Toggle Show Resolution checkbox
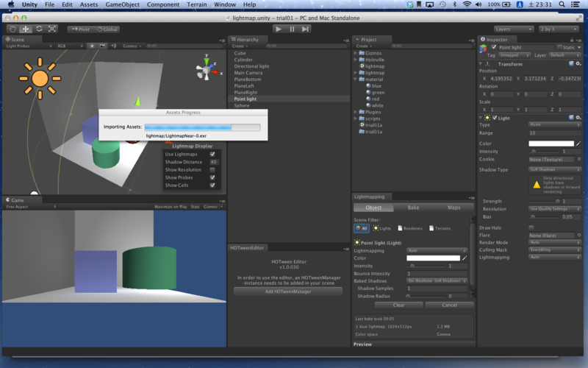 coord(212,170)
